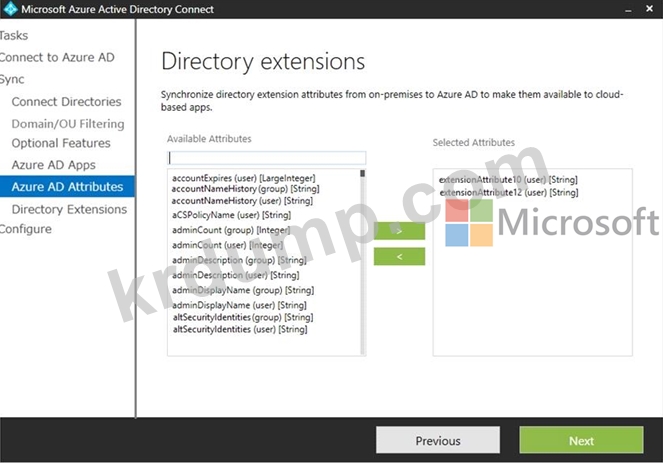Open Optional Features step
The width and height of the screenshot is (663, 463).
coord(61,143)
